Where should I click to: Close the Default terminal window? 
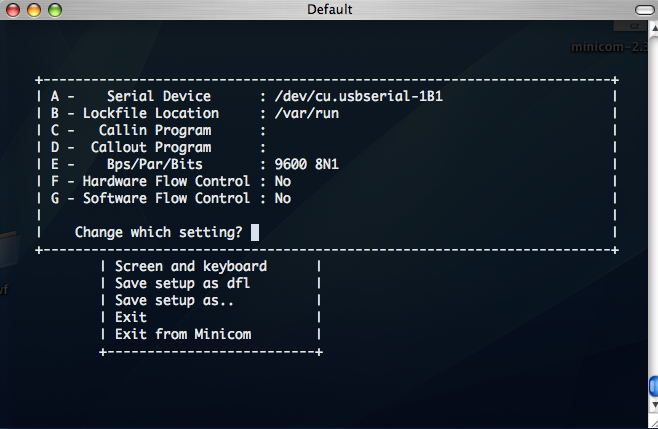click(14, 9)
